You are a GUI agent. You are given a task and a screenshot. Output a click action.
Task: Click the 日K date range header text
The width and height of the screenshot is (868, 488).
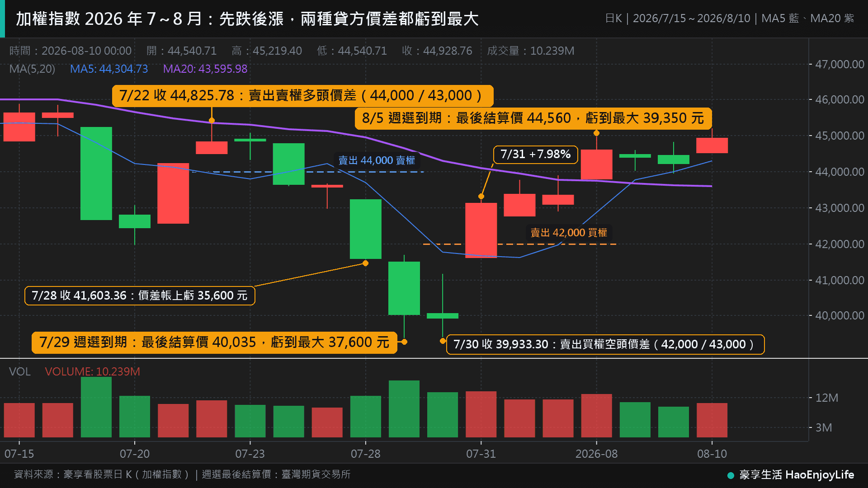pos(730,19)
